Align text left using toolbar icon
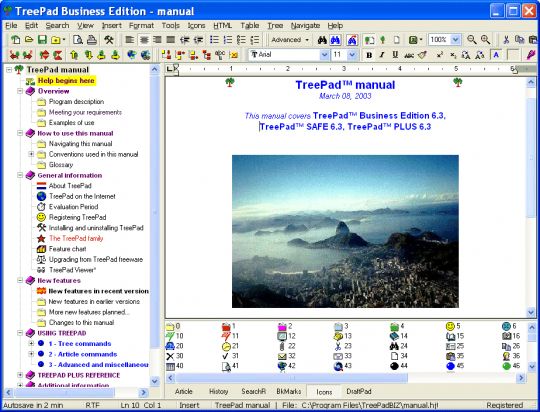 [130, 40]
